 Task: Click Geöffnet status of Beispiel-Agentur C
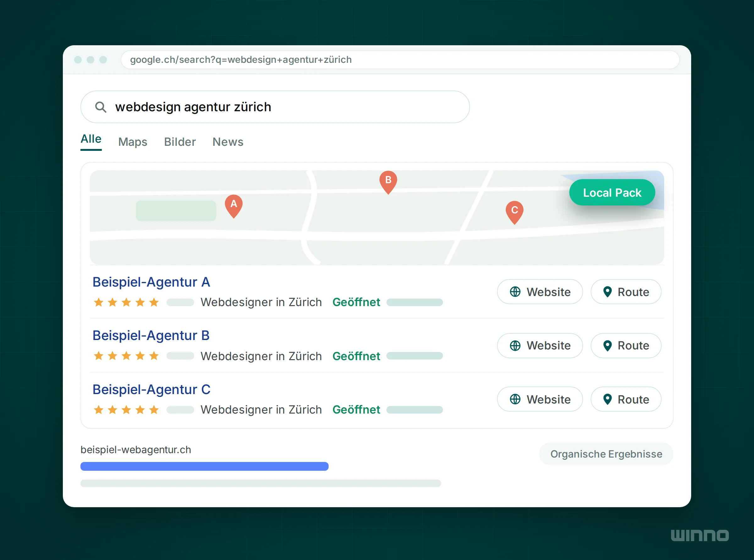(x=356, y=409)
